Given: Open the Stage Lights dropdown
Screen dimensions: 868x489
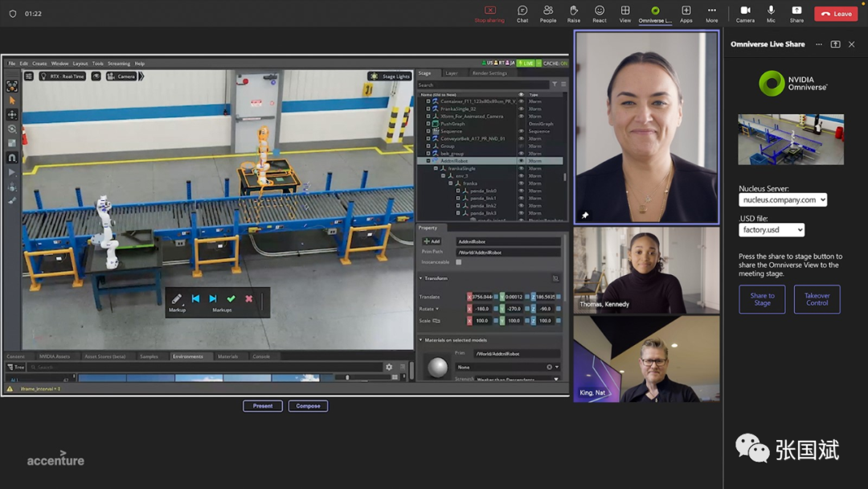Looking at the screenshot, I should click(391, 76).
